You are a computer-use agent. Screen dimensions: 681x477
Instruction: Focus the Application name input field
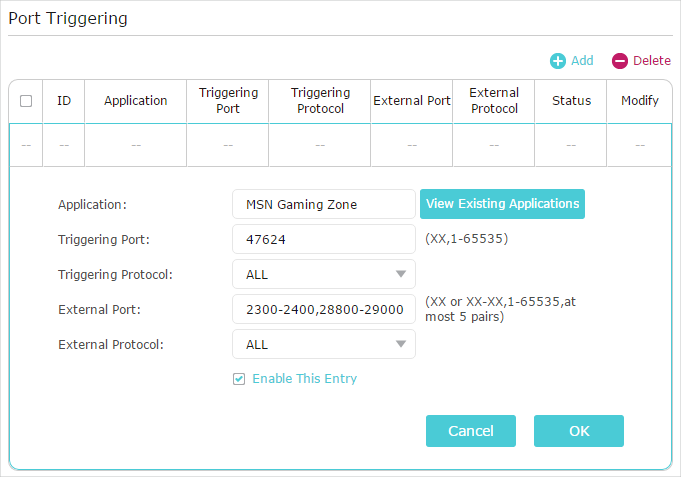point(323,204)
